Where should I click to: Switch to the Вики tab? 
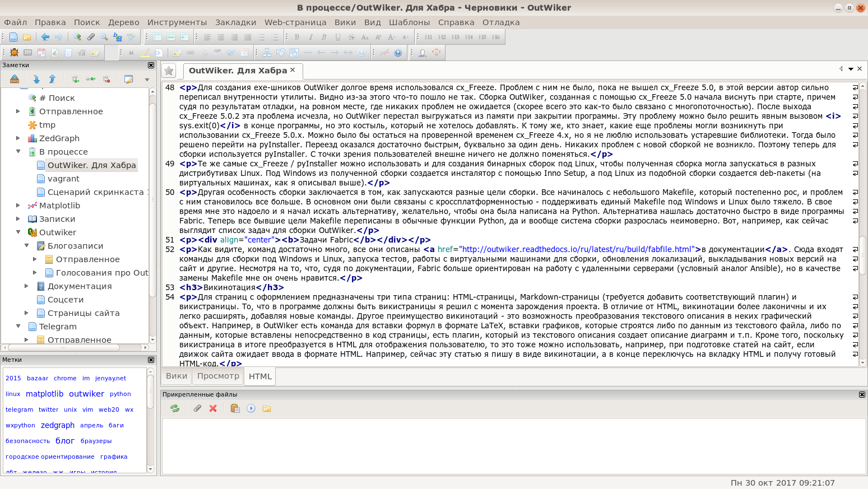click(x=177, y=376)
